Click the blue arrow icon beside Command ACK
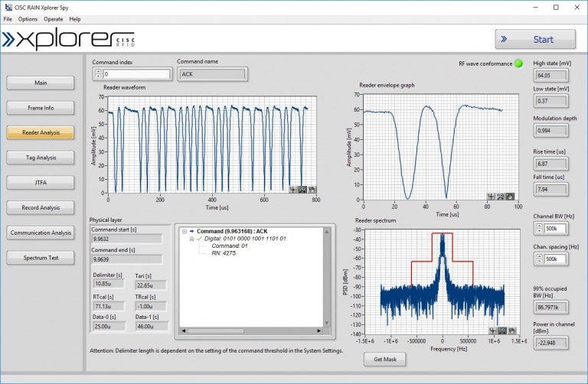 coord(192,232)
